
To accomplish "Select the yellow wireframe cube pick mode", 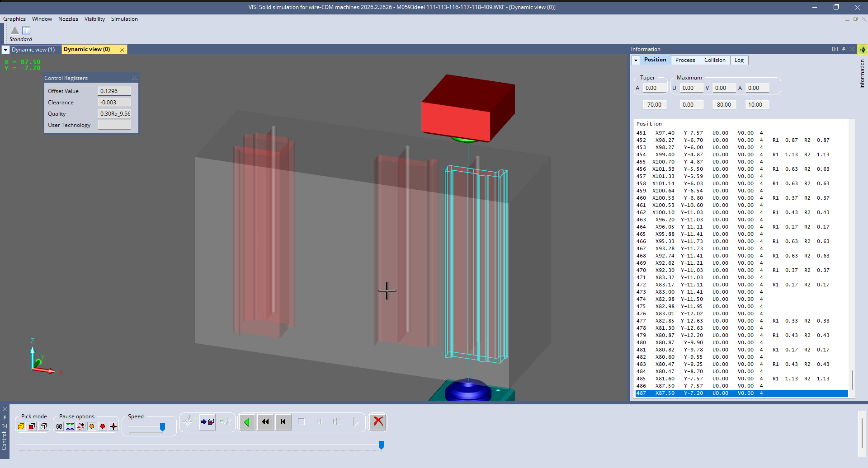I will point(21,426).
